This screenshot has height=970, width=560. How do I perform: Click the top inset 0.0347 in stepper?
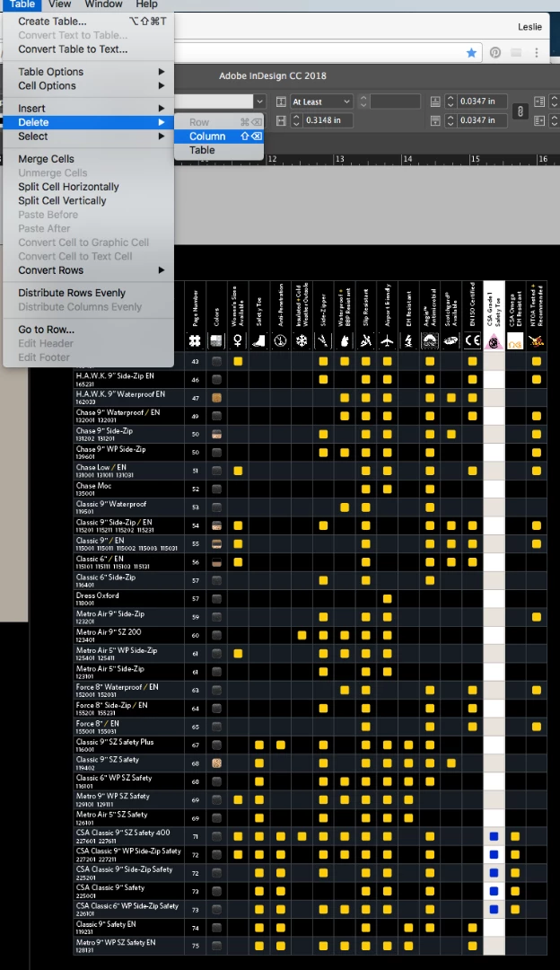click(450, 101)
